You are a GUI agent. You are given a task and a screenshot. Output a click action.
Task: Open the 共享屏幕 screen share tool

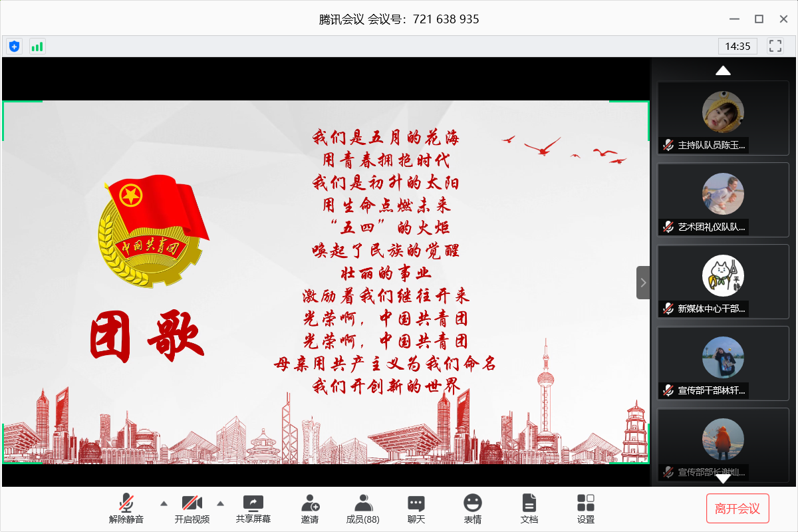253,509
